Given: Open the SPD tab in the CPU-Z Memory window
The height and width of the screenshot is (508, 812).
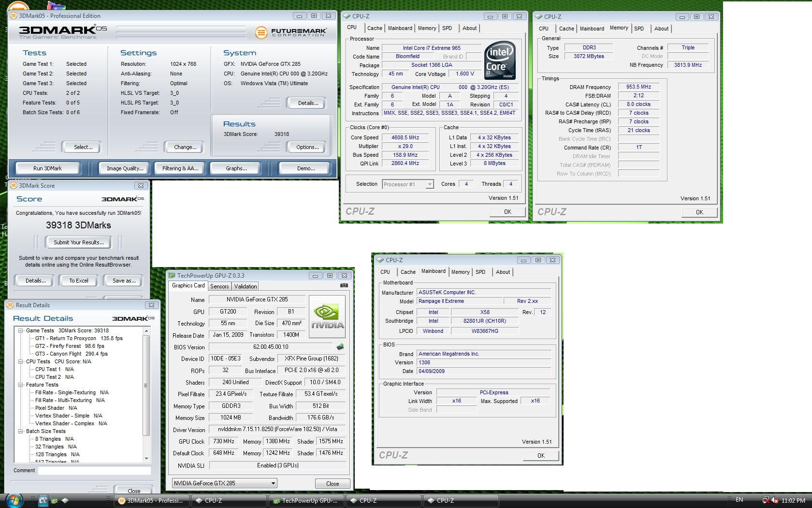Looking at the screenshot, I should click(x=639, y=29).
